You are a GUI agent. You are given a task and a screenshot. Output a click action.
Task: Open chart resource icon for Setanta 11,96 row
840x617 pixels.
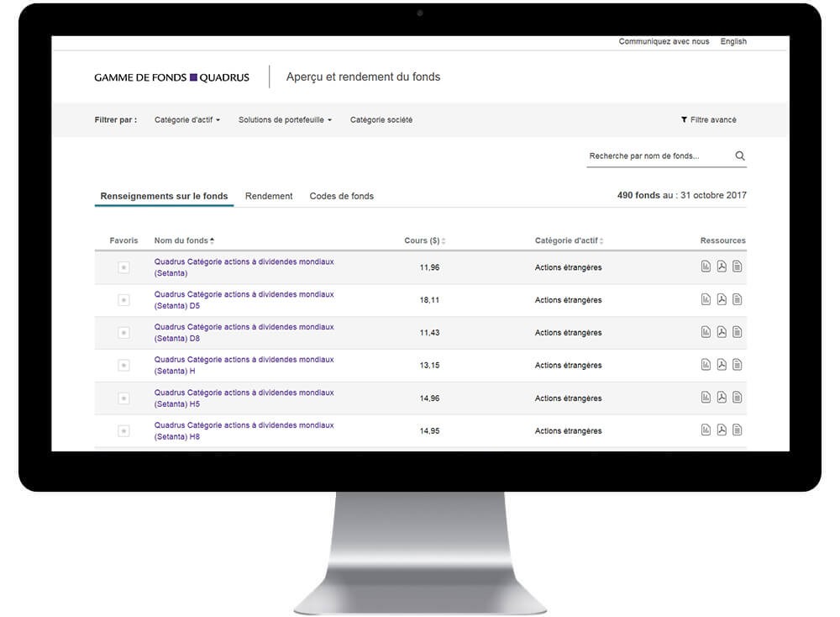[x=706, y=266]
